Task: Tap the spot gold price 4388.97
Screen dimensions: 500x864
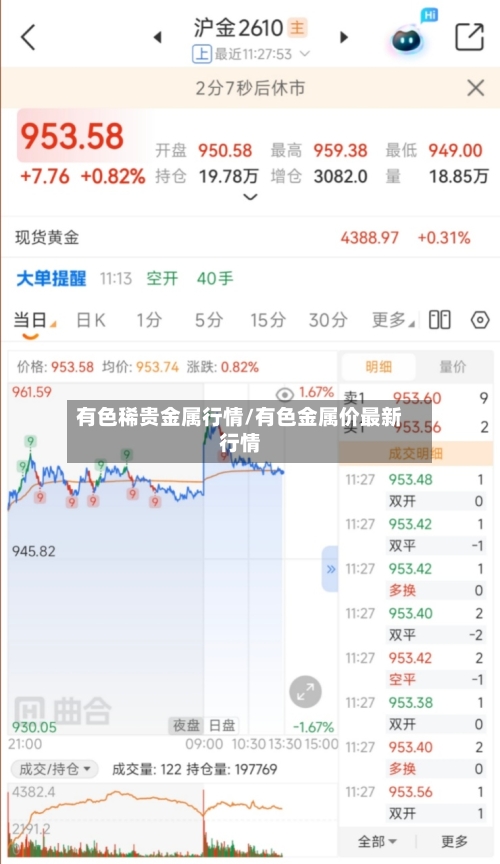Action: coord(369,238)
